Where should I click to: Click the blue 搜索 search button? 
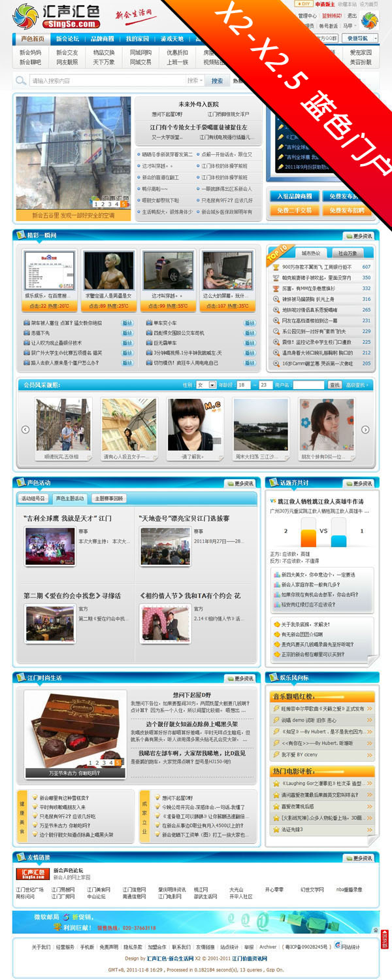tap(217, 81)
